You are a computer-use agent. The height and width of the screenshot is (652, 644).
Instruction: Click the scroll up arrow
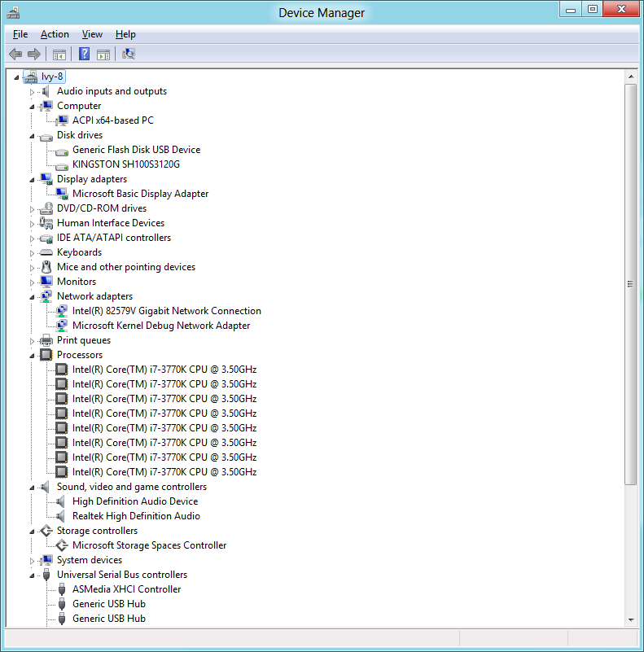(x=631, y=77)
